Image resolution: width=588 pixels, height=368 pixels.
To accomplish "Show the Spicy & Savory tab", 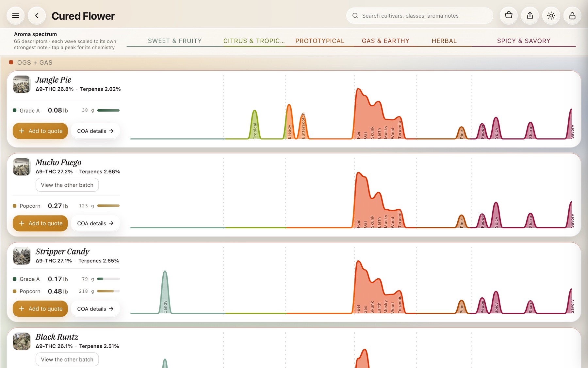I will pyautogui.click(x=524, y=41).
